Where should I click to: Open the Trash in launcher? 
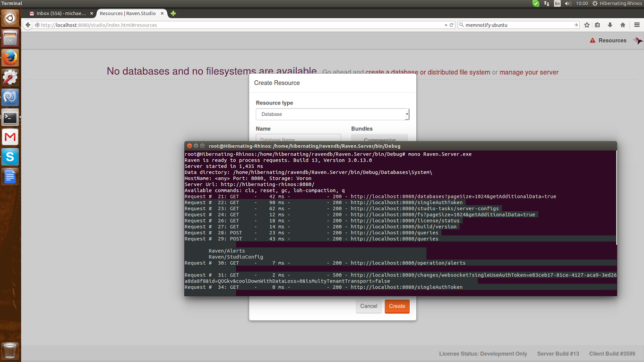click(x=10, y=351)
